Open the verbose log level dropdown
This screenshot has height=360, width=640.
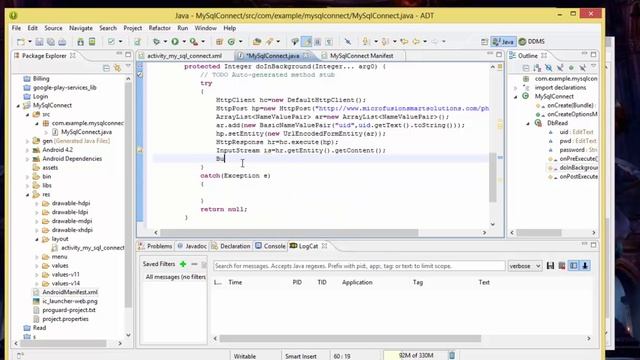click(524, 266)
